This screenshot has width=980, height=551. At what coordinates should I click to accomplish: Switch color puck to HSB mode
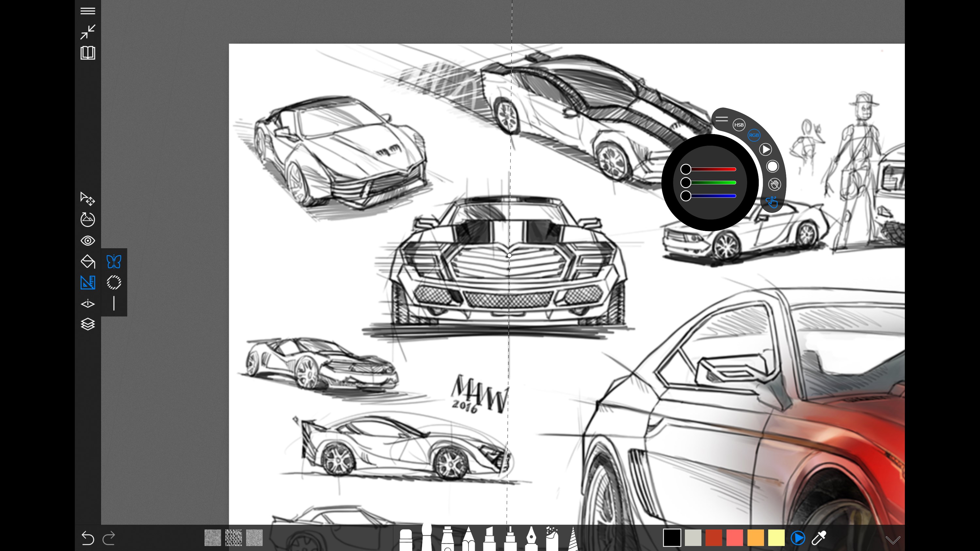(740, 125)
